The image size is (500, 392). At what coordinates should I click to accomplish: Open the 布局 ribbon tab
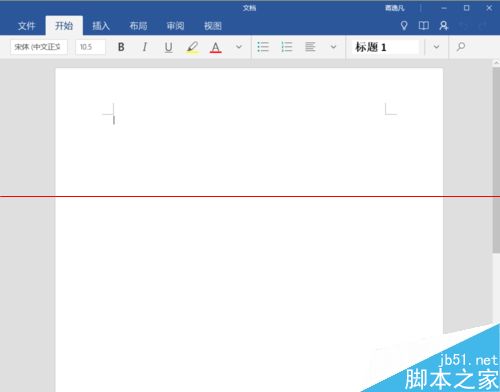138,26
